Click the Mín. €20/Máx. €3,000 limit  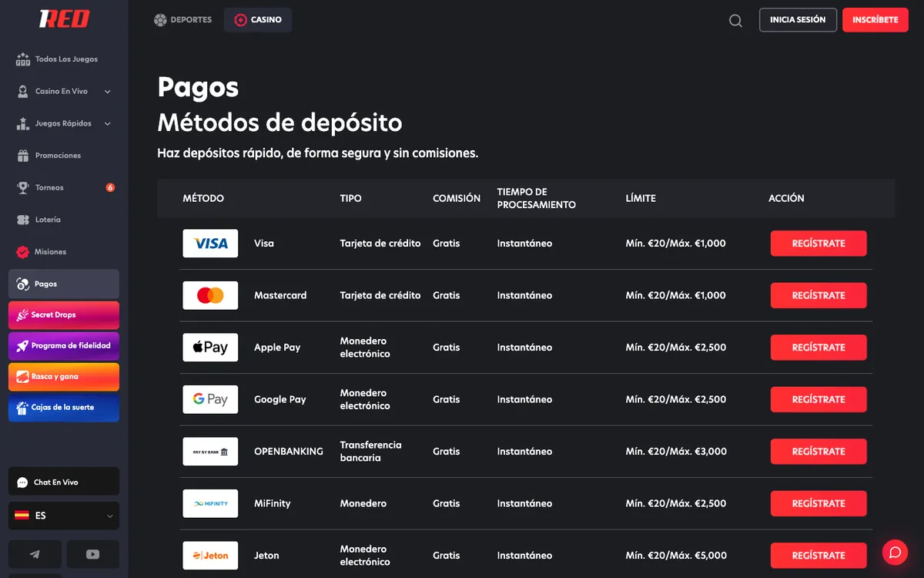(x=676, y=452)
